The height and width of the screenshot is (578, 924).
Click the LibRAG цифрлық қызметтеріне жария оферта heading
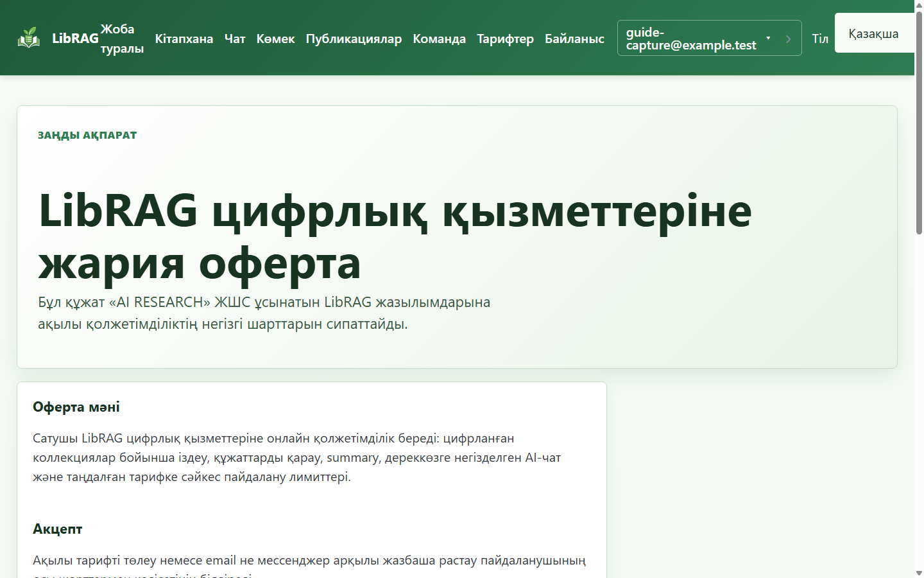tap(395, 236)
